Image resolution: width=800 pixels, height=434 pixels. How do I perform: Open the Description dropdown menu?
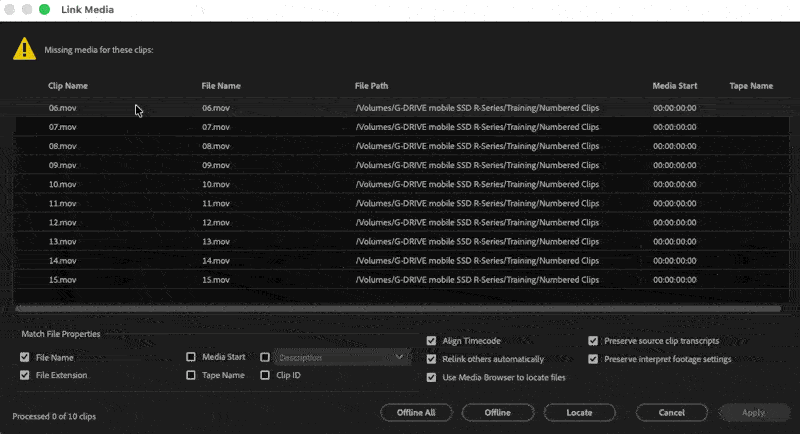[342, 357]
